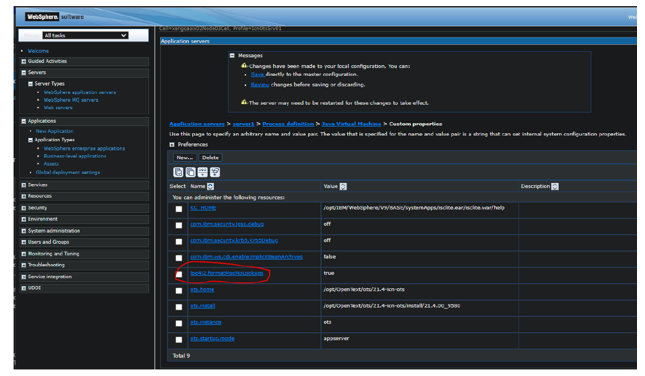This screenshot has width=645, height=376.
Task: Open the log4j2.formatMsgNoLookups property link
Action: pos(227,273)
